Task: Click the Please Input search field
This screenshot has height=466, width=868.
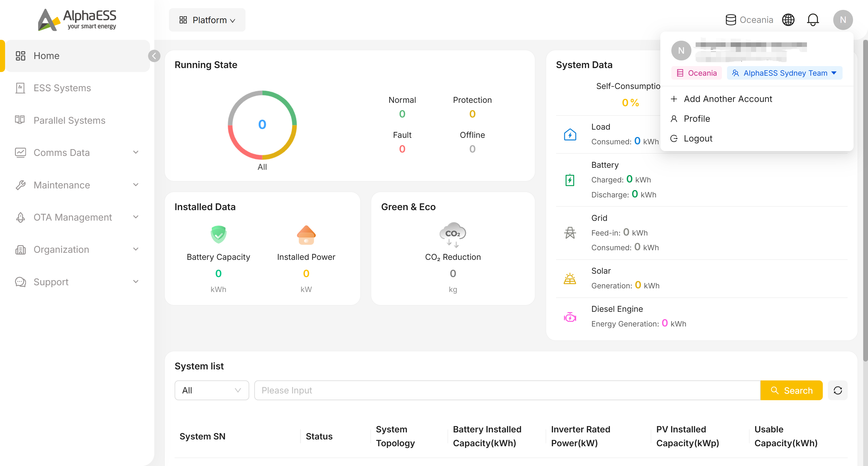Action: pos(507,390)
